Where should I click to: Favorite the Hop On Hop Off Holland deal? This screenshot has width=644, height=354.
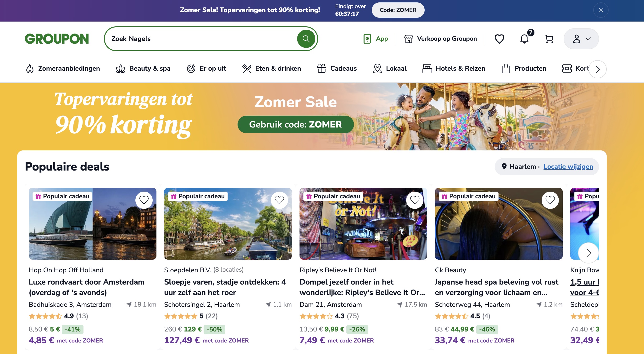pos(144,200)
